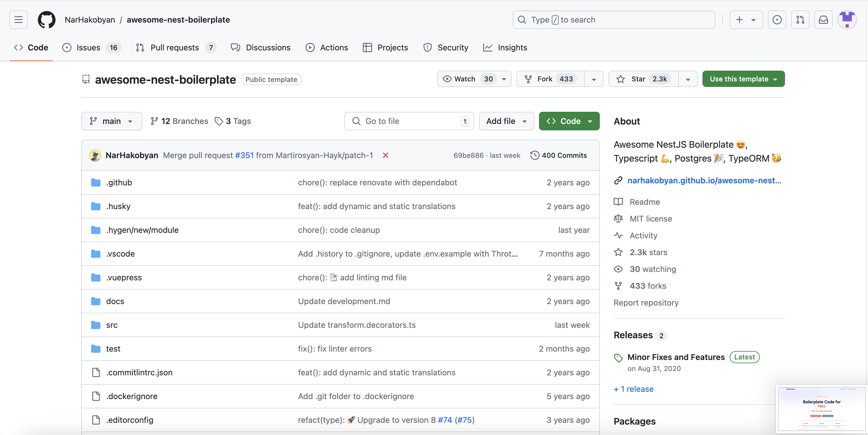Open the Use this template dropdown
The height and width of the screenshot is (435, 868).
click(x=743, y=79)
